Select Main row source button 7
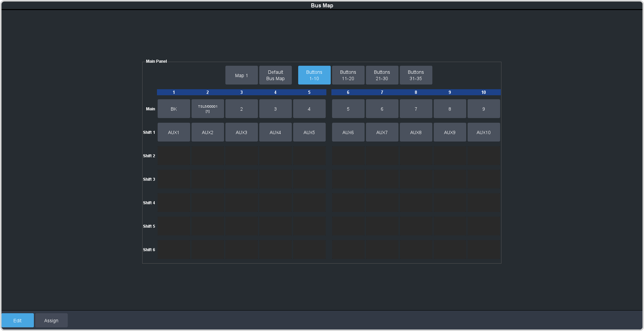 (x=416, y=109)
